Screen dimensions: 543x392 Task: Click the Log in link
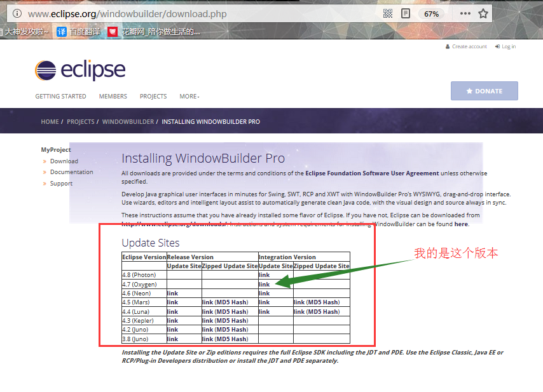(x=505, y=46)
